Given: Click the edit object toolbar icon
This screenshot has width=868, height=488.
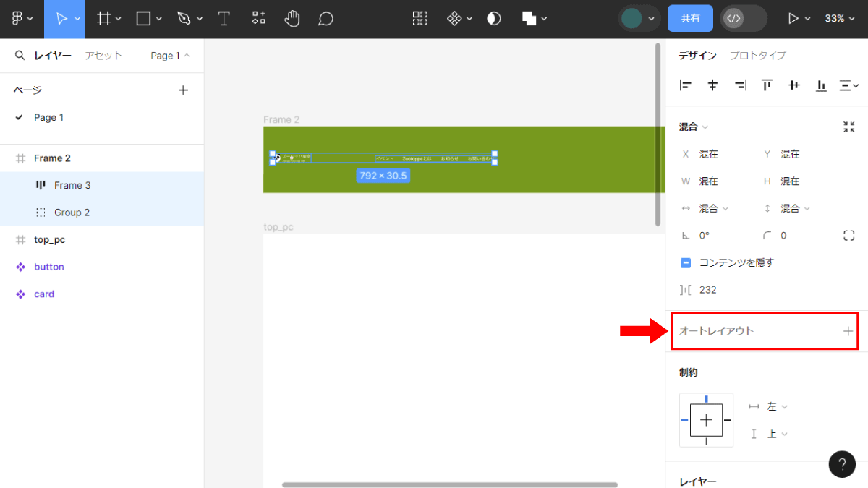Looking at the screenshot, I should point(420,19).
